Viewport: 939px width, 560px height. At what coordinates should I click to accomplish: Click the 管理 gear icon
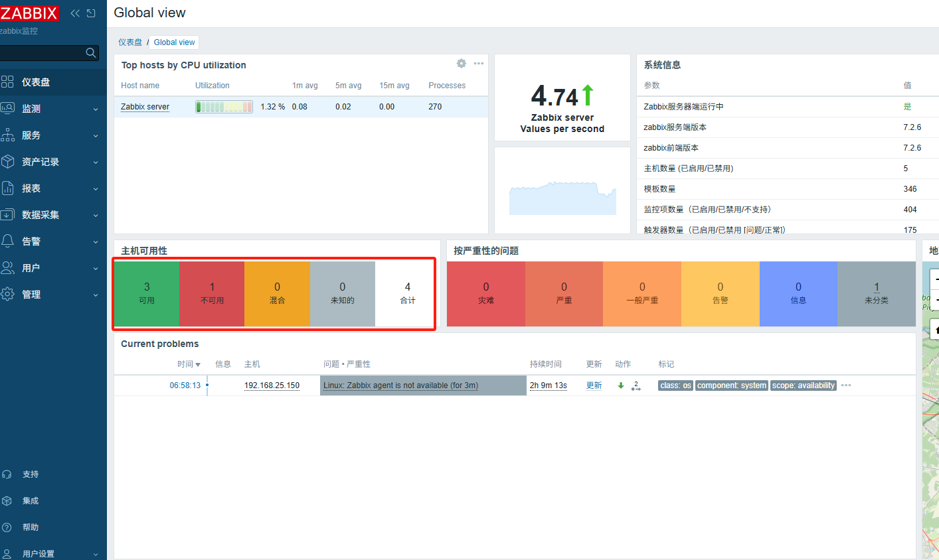point(7,294)
